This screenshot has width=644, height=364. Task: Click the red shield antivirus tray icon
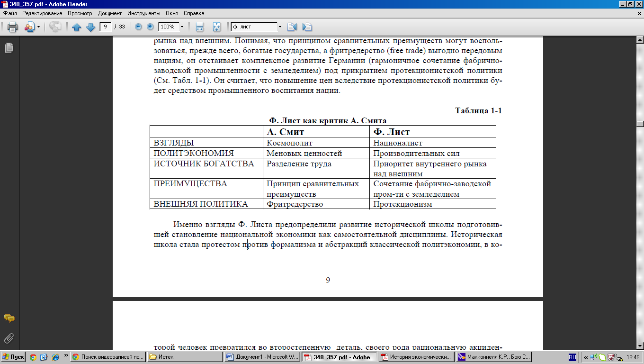coord(611,357)
